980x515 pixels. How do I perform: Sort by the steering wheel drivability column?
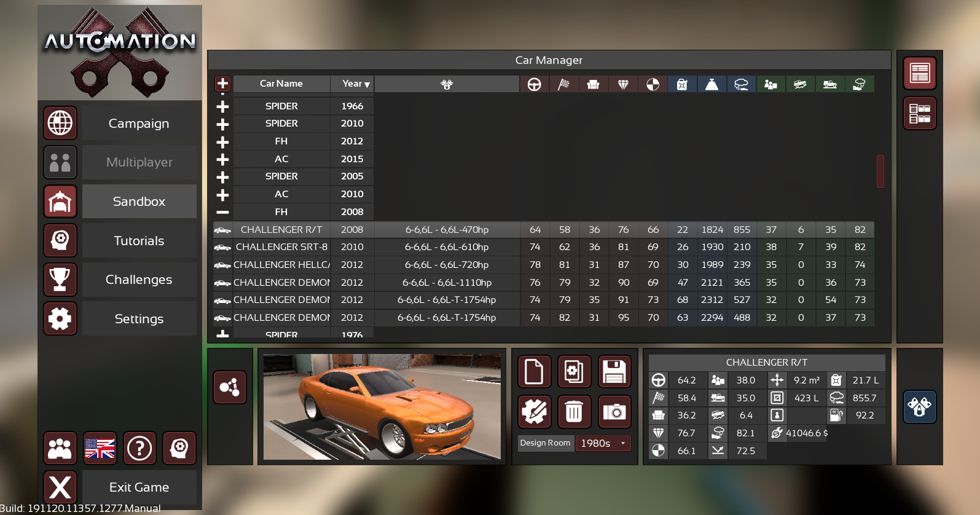coord(535,84)
